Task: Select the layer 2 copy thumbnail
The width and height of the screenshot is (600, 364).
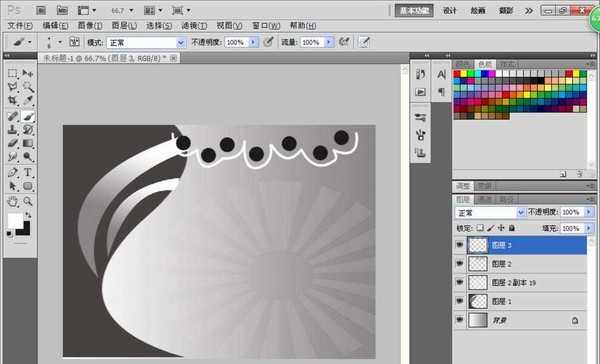Action: [x=478, y=282]
